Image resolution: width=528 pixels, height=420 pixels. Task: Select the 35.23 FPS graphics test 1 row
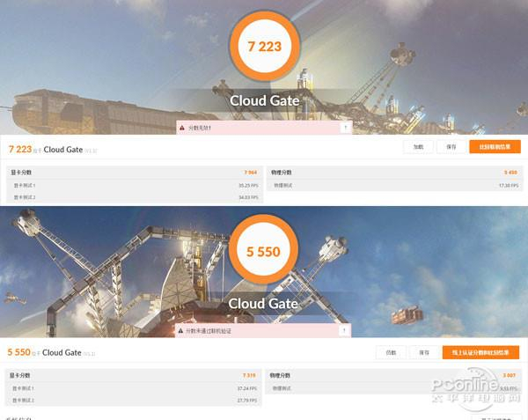135,185
